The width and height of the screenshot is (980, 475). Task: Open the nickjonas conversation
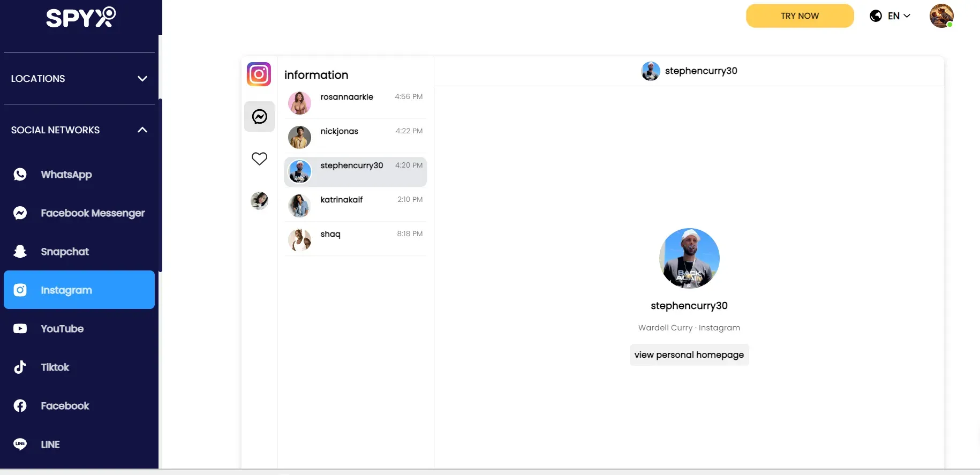(x=356, y=137)
